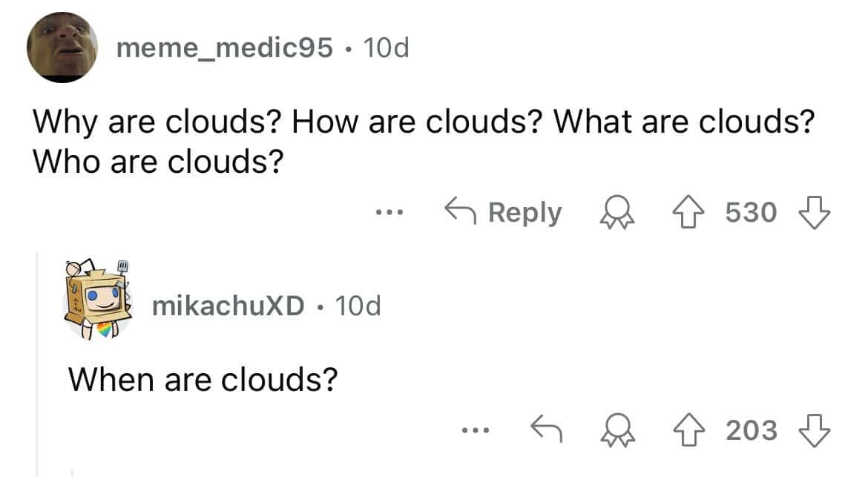The height and width of the screenshot is (477, 868).
Task: Downvote mikachuXD's 'When are clouds?' reply
Action: pyautogui.click(x=812, y=430)
